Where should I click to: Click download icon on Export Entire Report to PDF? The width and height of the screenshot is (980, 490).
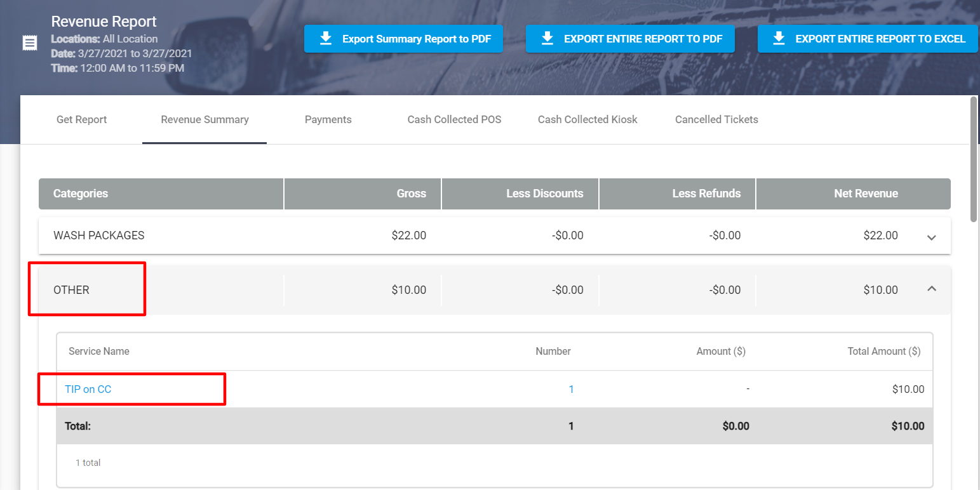click(547, 39)
